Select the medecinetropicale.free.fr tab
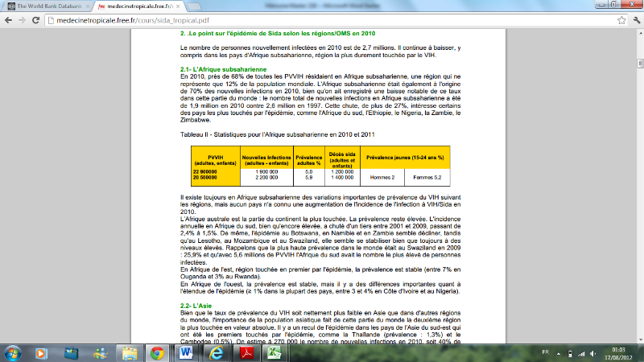This screenshot has width=644, height=362. 139,6
